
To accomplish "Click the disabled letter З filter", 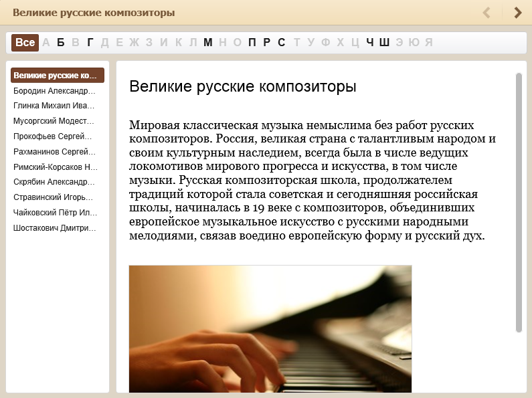I will (149, 43).
